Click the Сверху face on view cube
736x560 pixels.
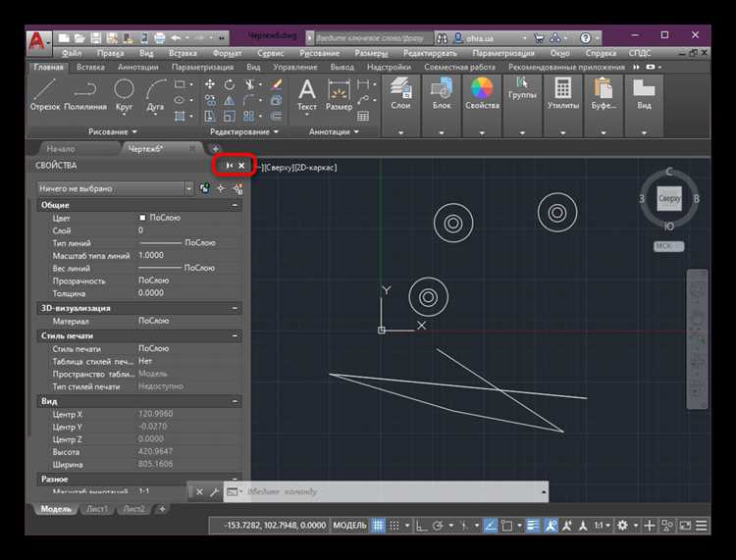(x=669, y=199)
